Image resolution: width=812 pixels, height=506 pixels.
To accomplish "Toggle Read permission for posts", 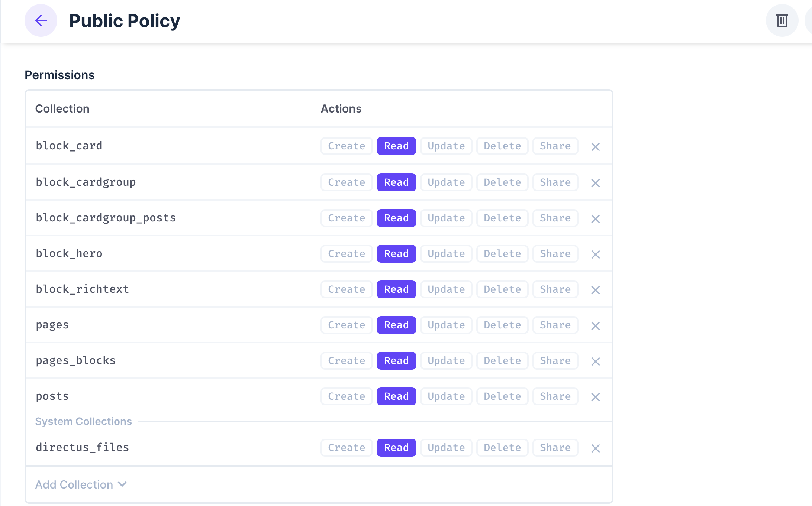I will pyautogui.click(x=396, y=396).
